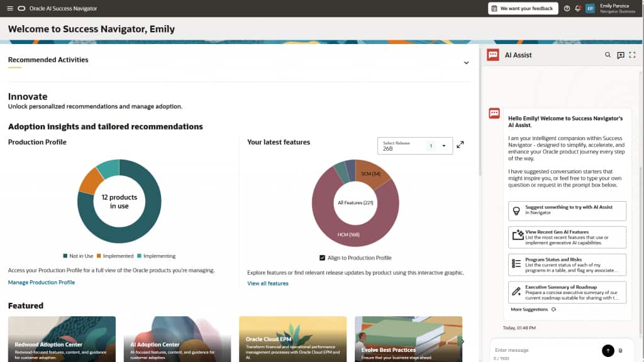Collapse the Recommended Activities section

(x=466, y=63)
